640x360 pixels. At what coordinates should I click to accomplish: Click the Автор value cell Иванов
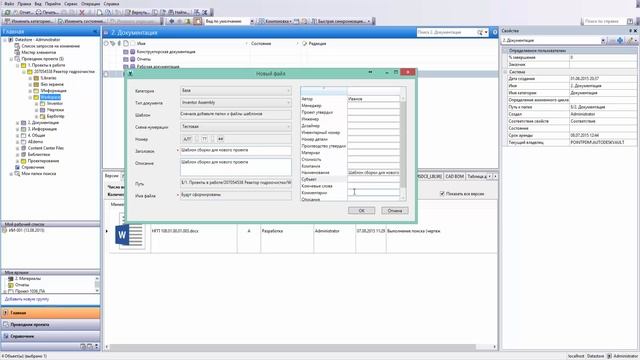pyautogui.click(x=373, y=99)
